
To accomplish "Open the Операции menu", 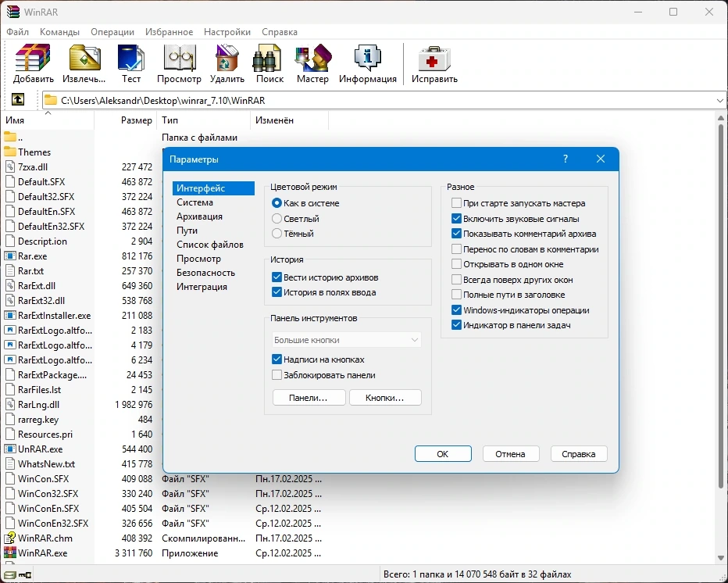I will [112, 32].
